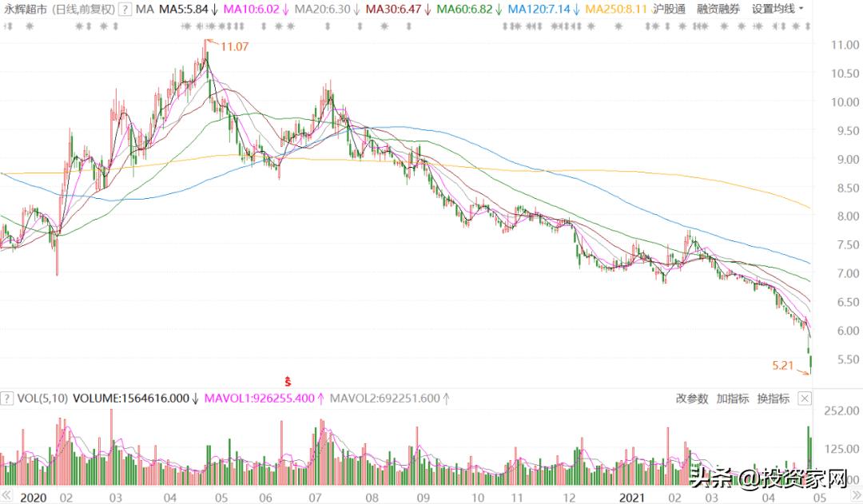Click the VOL help question mark icon
Screen dimensions: 863x504
6,399
